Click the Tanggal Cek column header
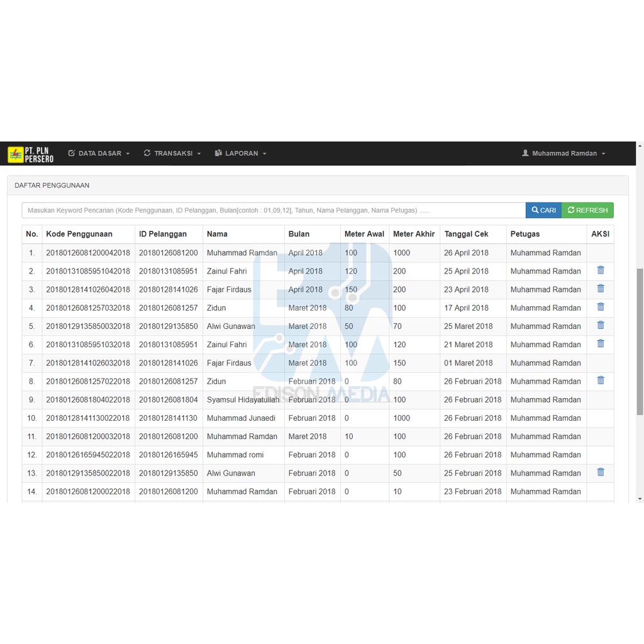644x644 pixels. tap(466, 234)
